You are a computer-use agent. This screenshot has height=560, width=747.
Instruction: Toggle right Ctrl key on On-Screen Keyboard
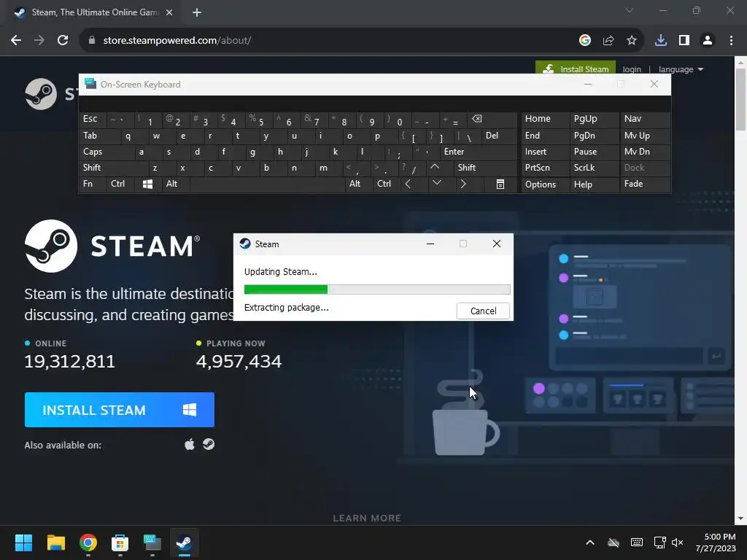point(387,184)
